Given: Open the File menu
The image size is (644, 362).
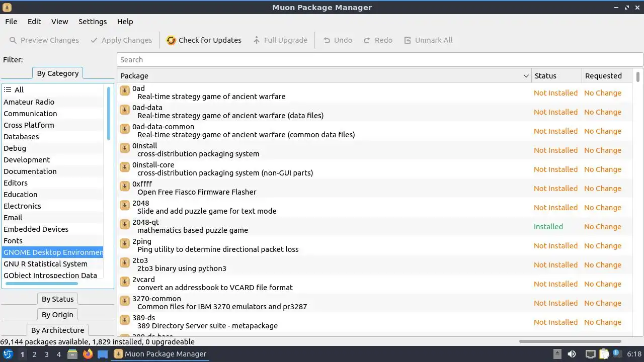Looking at the screenshot, I should click(x=11, y=22).
